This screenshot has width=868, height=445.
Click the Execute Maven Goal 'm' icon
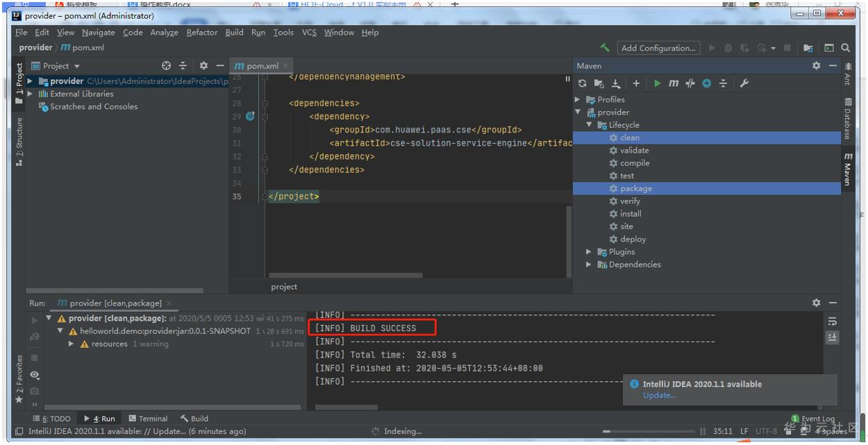tap(674, 83)
